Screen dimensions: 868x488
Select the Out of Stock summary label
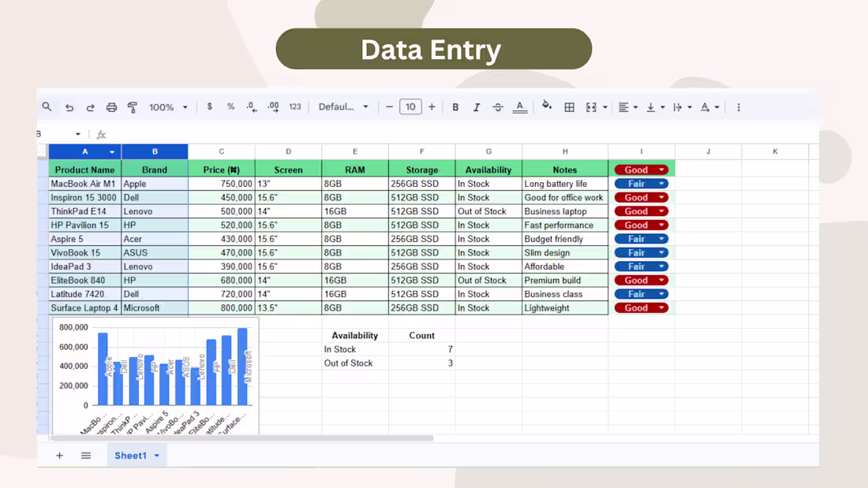[355, 363]
